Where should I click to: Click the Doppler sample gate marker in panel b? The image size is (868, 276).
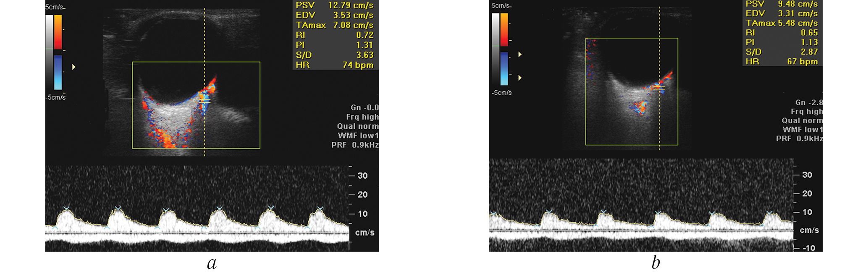(x=659, y=88)
